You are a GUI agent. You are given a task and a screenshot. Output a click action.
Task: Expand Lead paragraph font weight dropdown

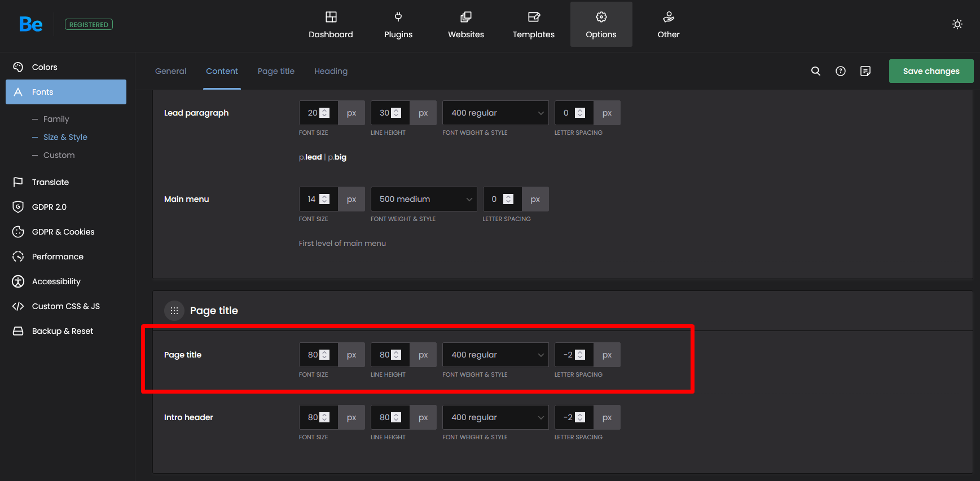point(495,113)
